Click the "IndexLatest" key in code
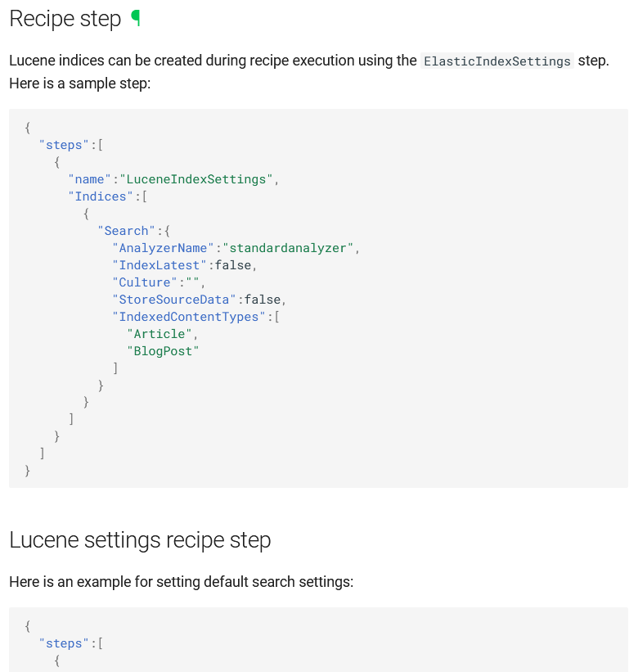Image resolution: width=638 pixels, height=672 pixels. click(x=159, y=265)
